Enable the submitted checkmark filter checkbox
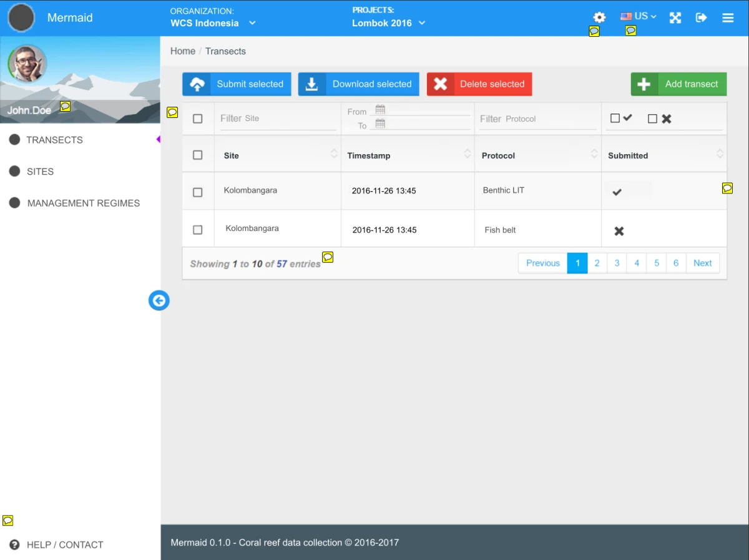Screen dimensions: 749x560 point(615,118)
